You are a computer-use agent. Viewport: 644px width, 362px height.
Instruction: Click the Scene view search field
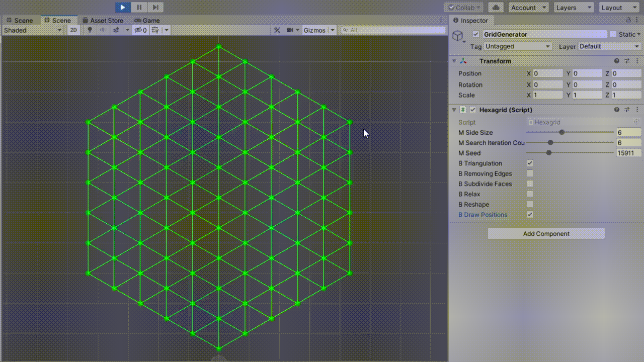(393, 30)
